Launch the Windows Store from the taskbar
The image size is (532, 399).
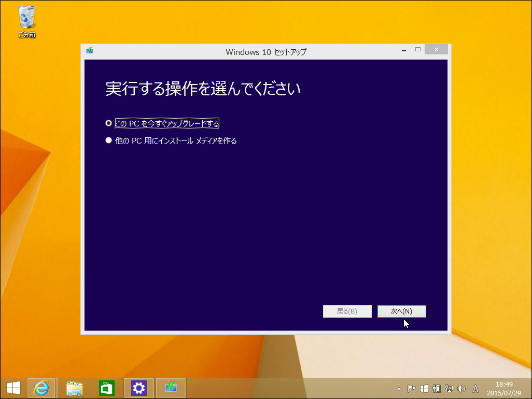click(106, 388)
